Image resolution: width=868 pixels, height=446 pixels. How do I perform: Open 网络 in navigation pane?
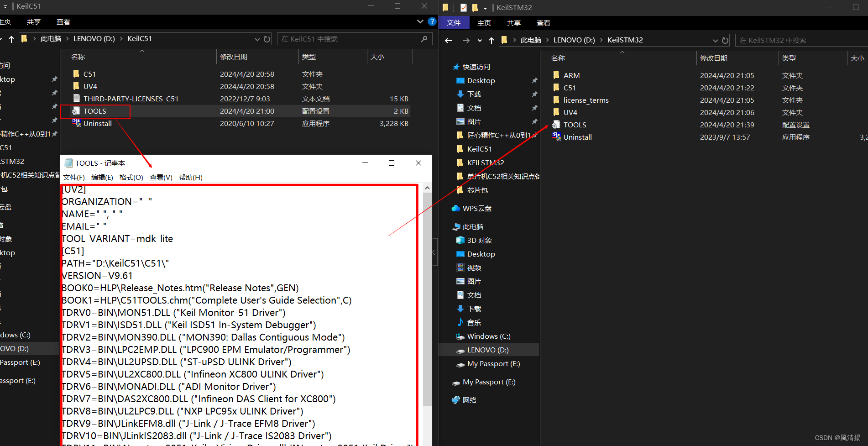pyautogui.click(x=469, y=400)
